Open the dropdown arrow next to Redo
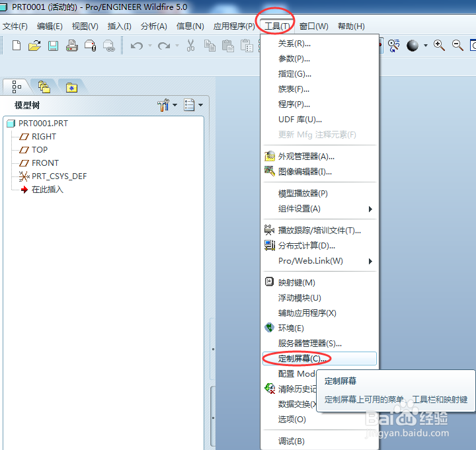The image size is (476, 450). (177, 46)
